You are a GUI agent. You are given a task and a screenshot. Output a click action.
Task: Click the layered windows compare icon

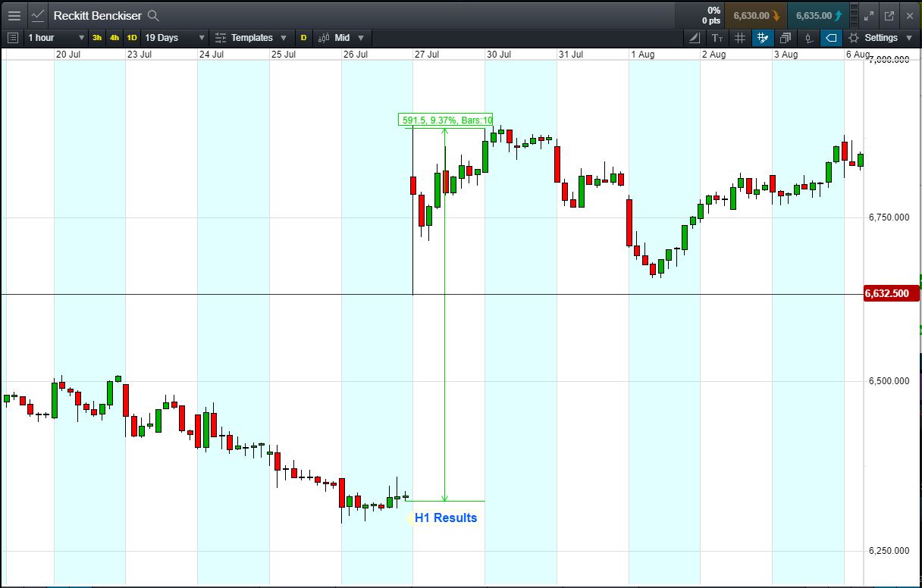786,38
